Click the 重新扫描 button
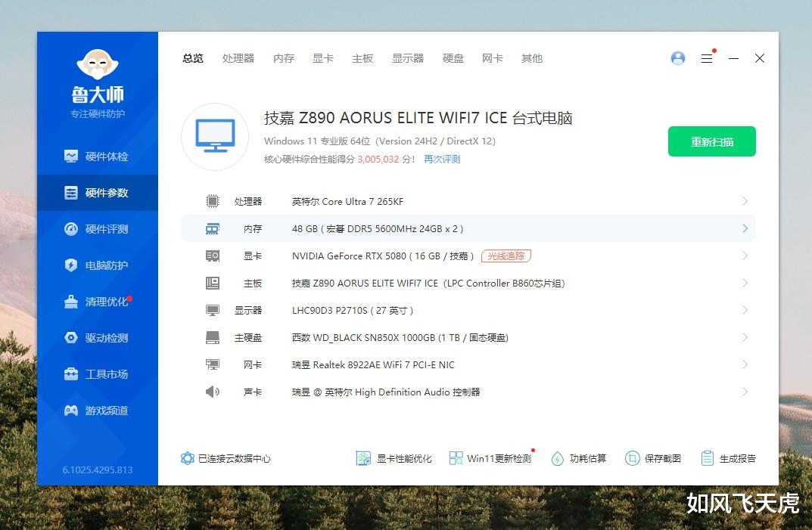 tap(711, 141)
